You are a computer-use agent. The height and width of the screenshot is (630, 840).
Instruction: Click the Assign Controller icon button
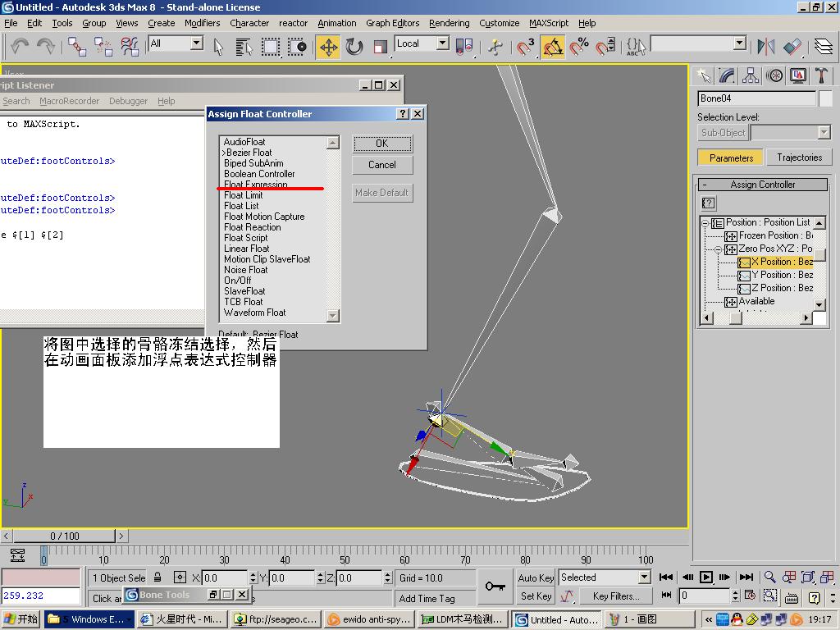click(x=708, y=203)
